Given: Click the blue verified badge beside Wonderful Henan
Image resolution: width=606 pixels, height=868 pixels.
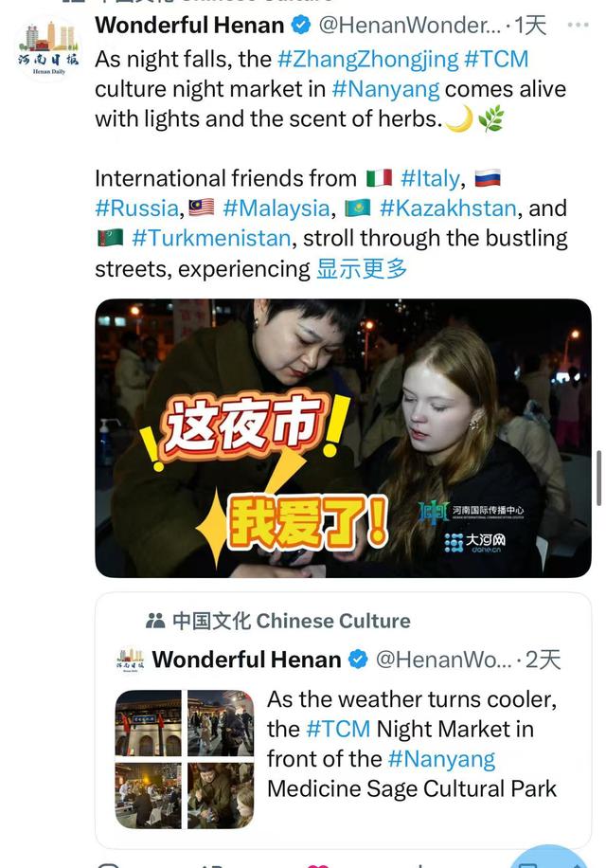Looking at the screenshot, I should 301,25.
